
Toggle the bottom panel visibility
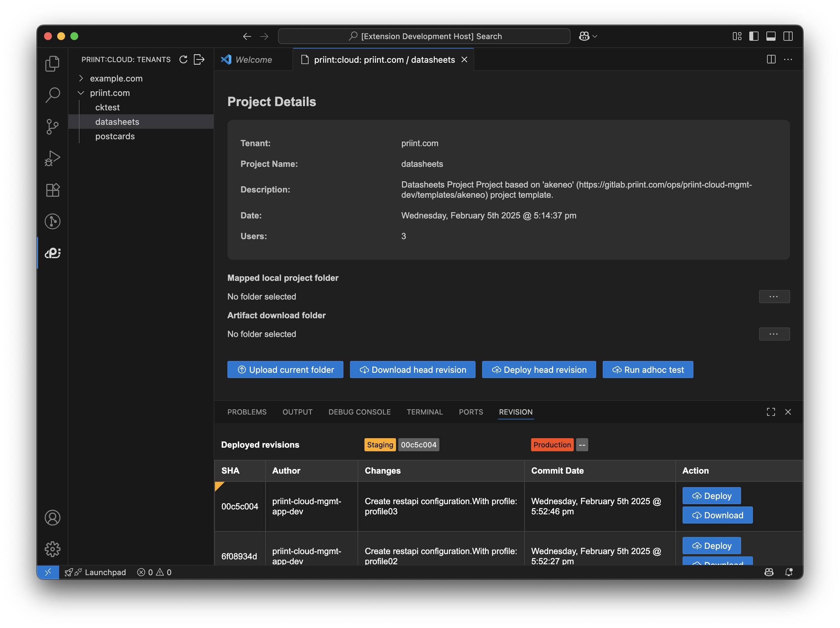pos(771,36)
